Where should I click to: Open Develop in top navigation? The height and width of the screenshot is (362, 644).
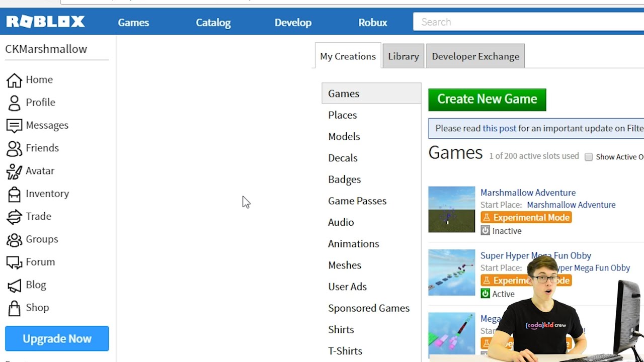click(x=293, y=23)
